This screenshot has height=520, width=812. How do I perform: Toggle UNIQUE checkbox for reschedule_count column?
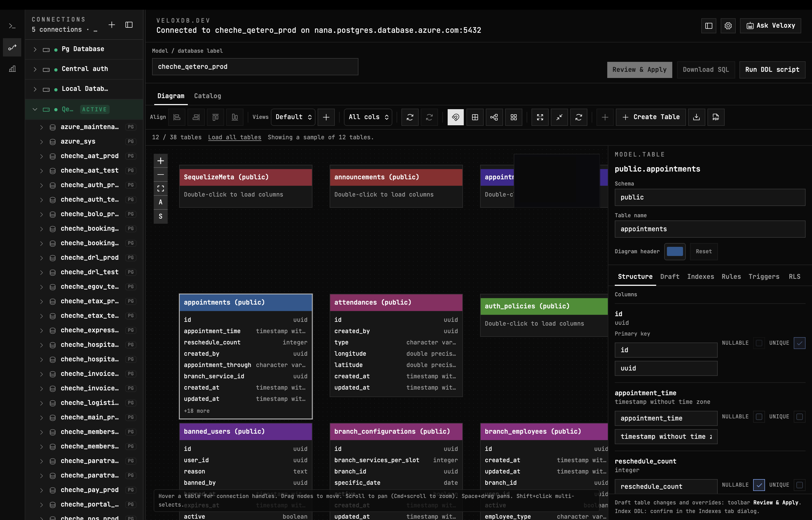tap(800, 485)
